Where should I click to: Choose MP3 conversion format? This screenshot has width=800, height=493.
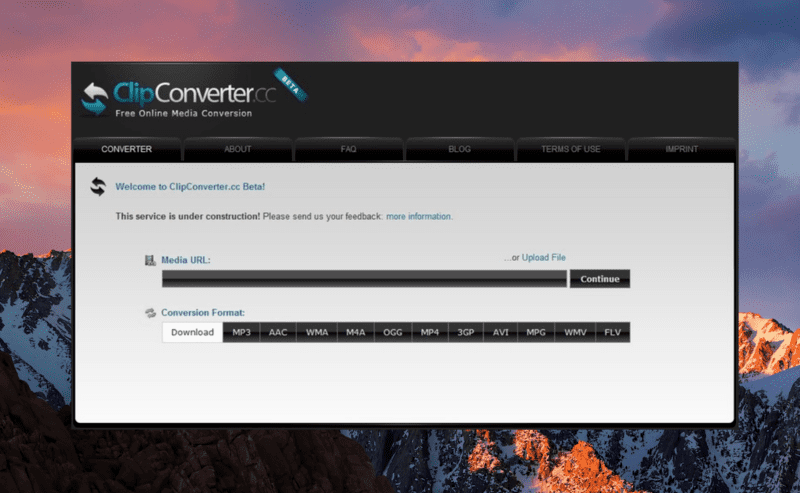241,332
